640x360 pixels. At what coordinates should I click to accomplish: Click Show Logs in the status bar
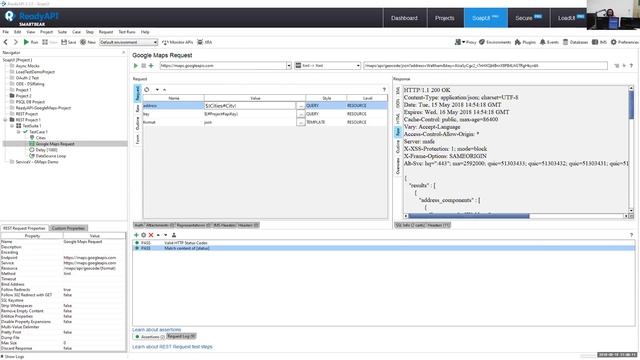(13, 357)
